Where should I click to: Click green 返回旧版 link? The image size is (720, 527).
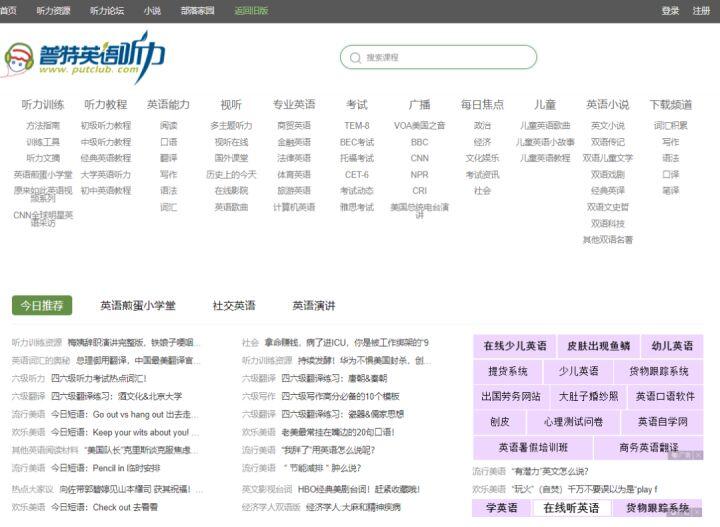pyautogui.click(x=251, y=11)
